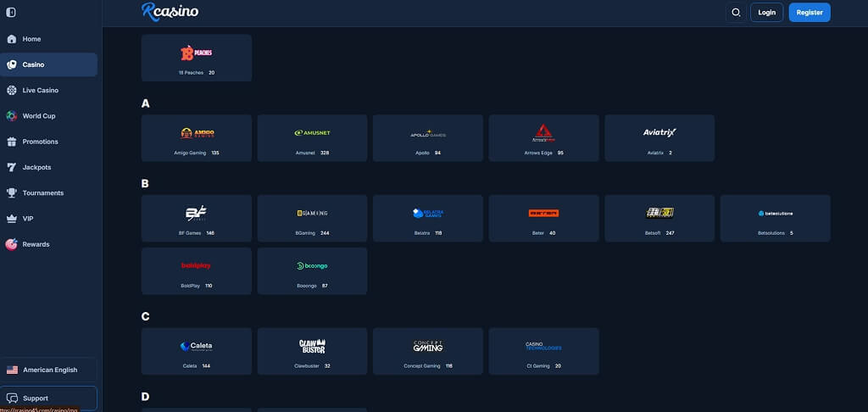Click the World Cup ball icon
Viewport: 868px width, 412px height.
pyautogui.click(x=11, y=116)
